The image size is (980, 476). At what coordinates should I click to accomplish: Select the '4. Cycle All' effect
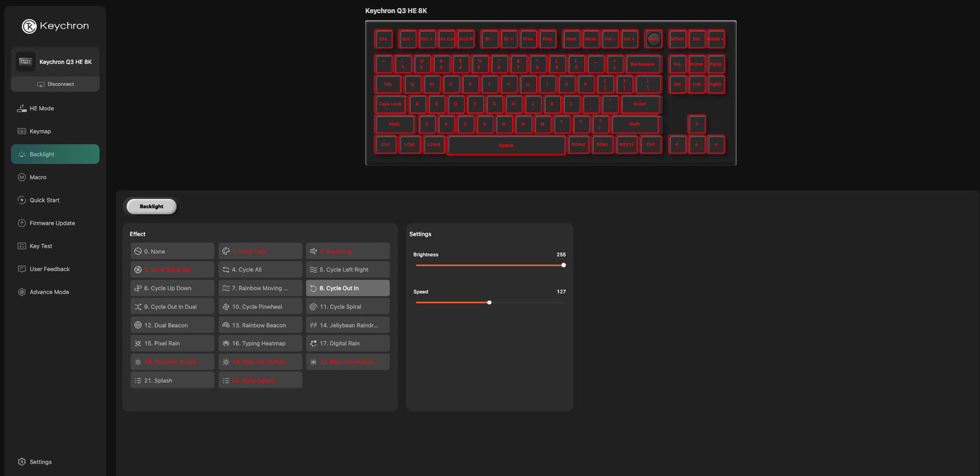[260, 270]
